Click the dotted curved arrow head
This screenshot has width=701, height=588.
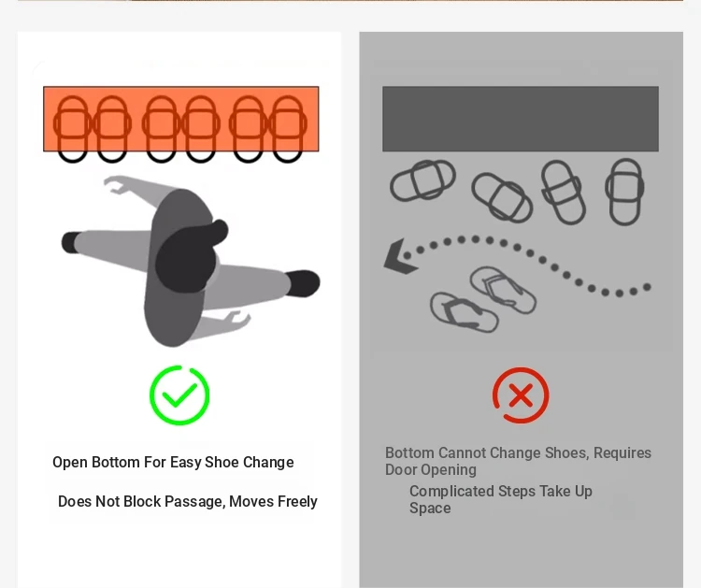[400, 256]
